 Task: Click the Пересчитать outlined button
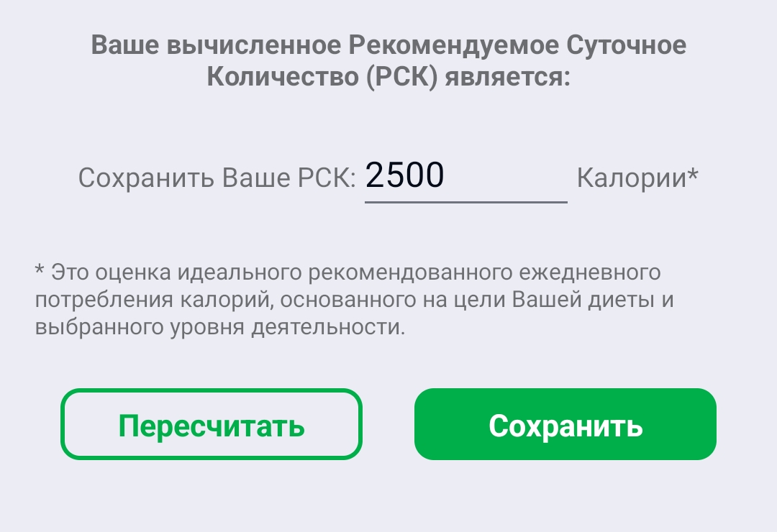tap(212, 424)
